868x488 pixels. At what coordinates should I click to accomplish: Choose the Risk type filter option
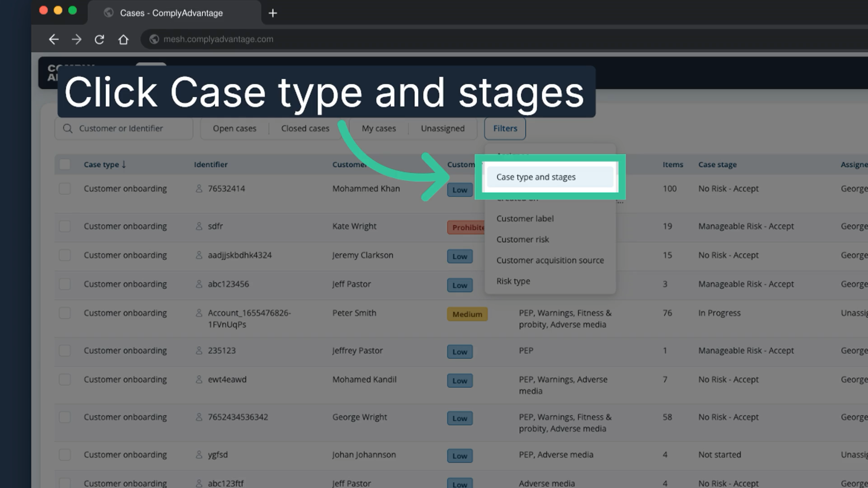click(x=550, y=281)
